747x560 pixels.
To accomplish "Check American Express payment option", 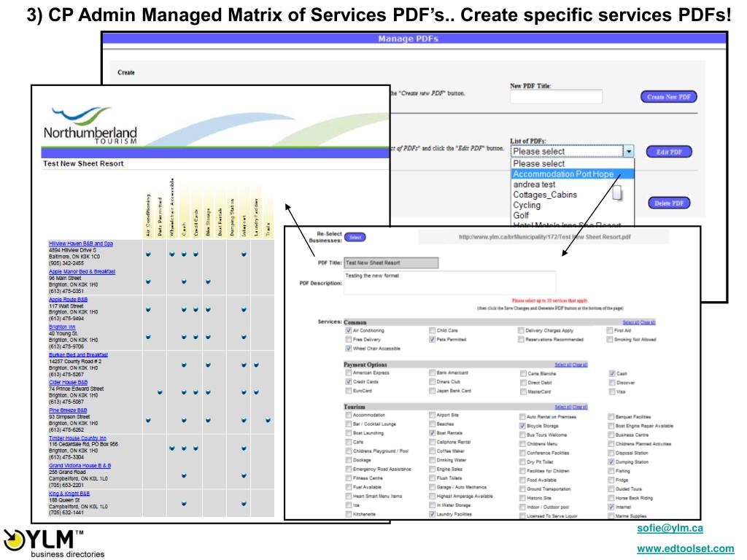I will pos(349,373).
